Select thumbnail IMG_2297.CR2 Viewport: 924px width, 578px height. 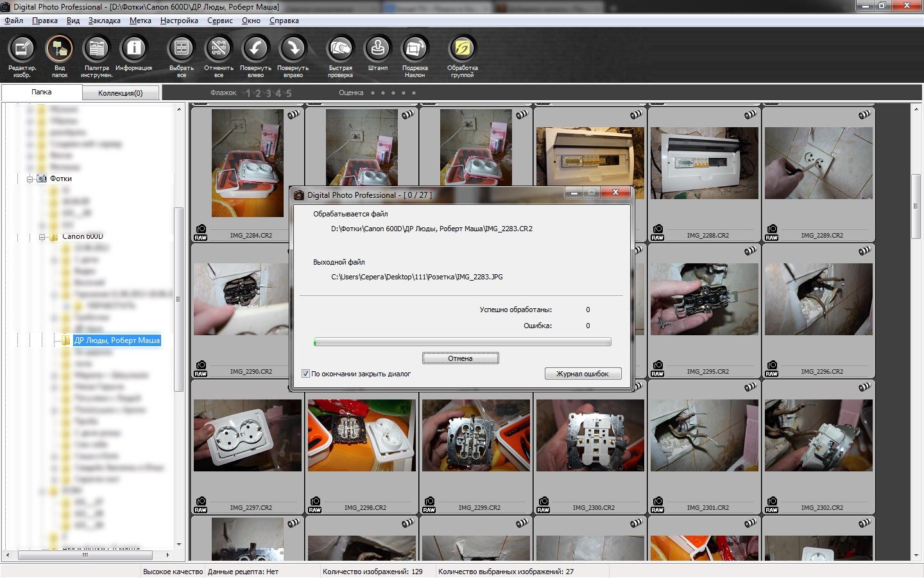[248, 435]
